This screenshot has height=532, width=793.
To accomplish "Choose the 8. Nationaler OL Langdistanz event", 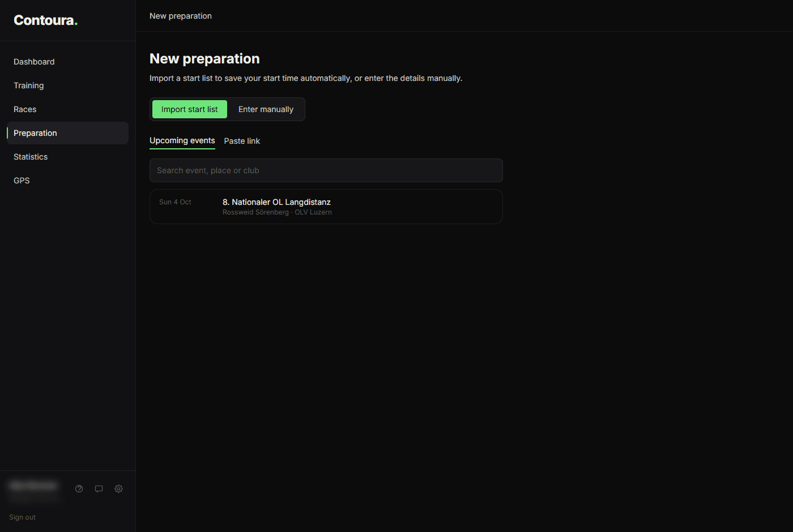I will (x=326, y=207).
